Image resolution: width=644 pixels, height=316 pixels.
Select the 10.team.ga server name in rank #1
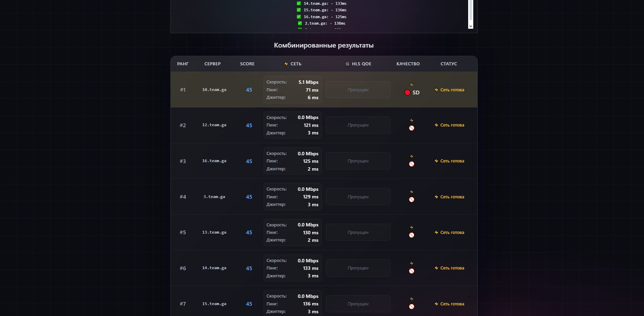click(x=214, y=90)
